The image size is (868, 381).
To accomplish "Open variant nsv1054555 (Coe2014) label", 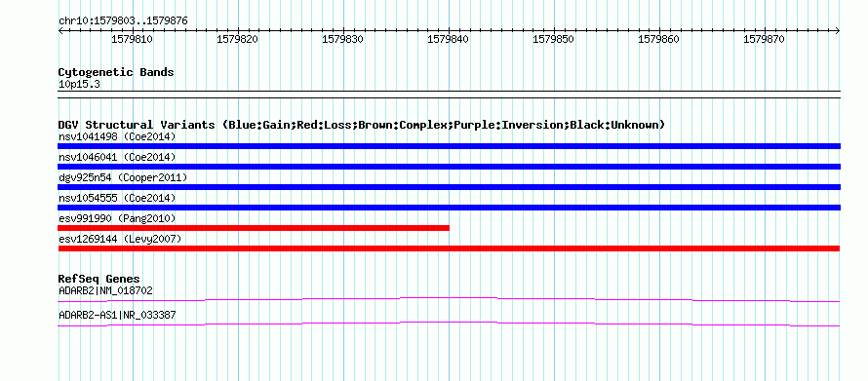I will point(117,198).
